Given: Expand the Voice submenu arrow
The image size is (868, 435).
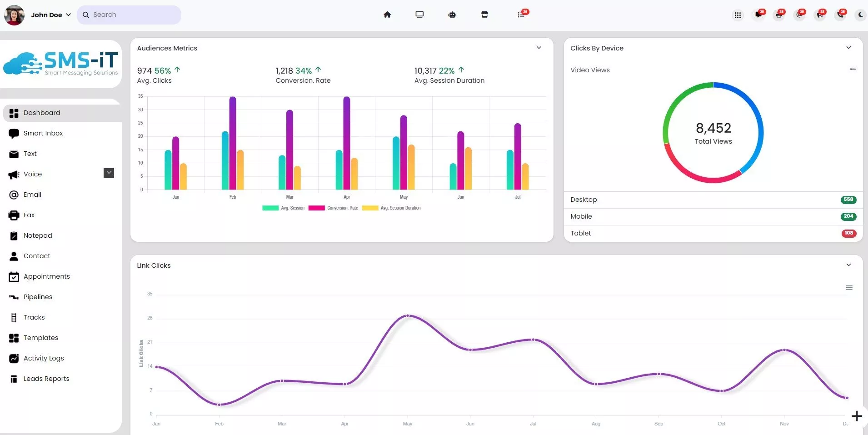Looking at the screenshot, I should pos(109,173).
